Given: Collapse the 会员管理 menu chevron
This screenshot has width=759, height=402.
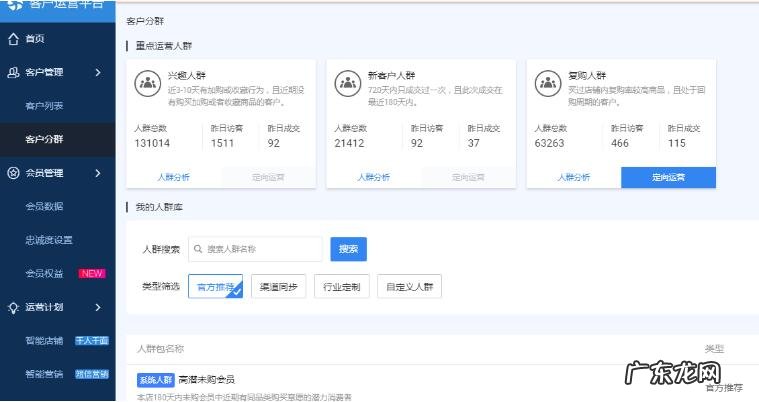Looking at the screenshot, I should pyautogui.click(x=98, y=173).
